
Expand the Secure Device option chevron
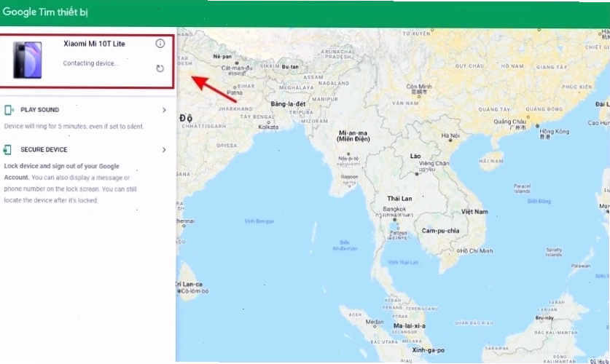pos(164,150)
